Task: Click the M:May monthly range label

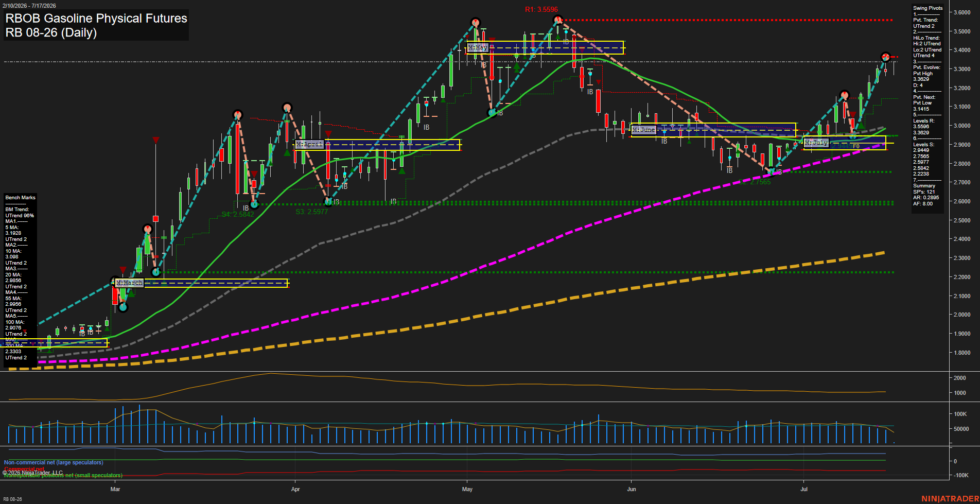Action: coord(478,47)
